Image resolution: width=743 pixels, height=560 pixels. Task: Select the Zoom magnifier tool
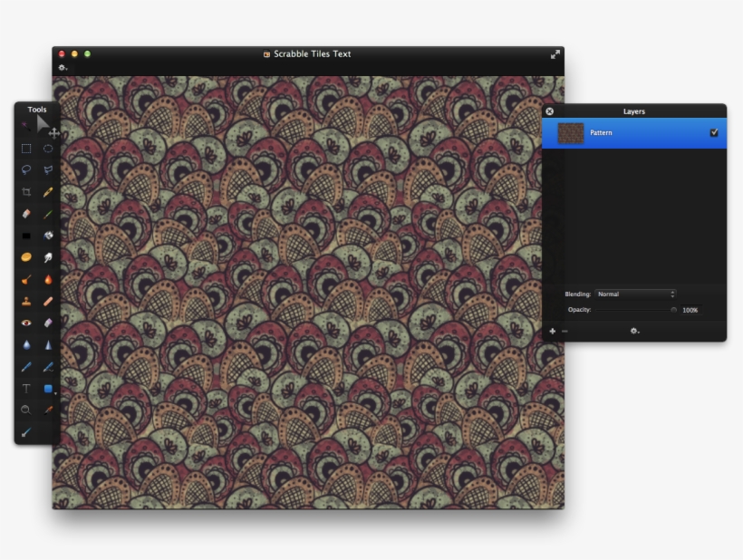26,410
